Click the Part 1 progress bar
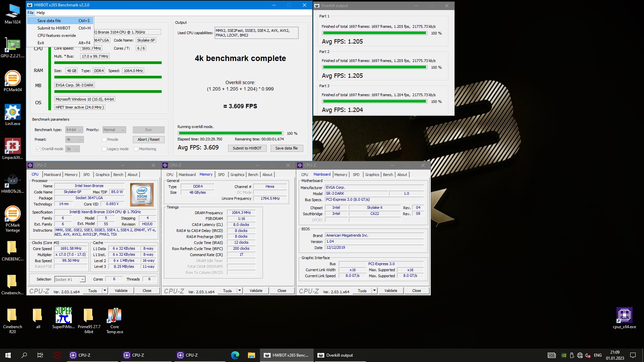 (374, 33)
